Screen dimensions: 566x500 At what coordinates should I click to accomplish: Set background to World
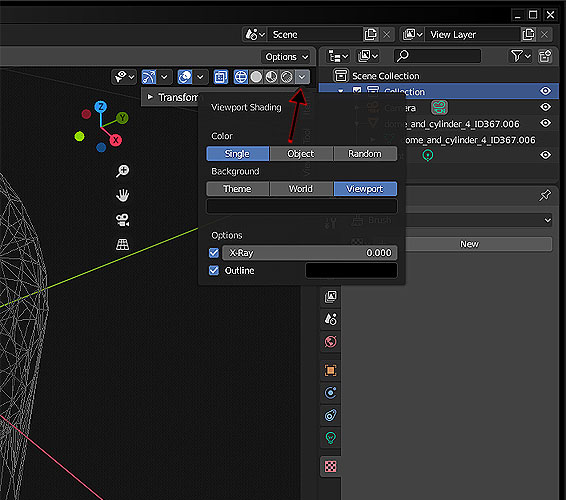pos(301,189)
